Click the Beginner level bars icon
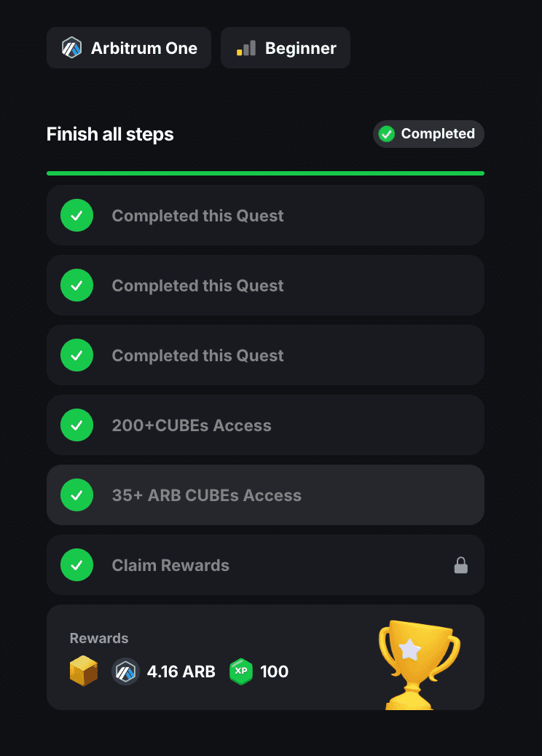The image size is (542, 756). [246, 48]
